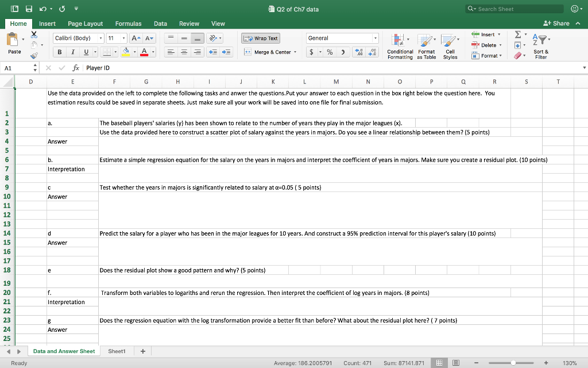
Task: Open Conditional Formatting
Action: (x=400, y=46)
